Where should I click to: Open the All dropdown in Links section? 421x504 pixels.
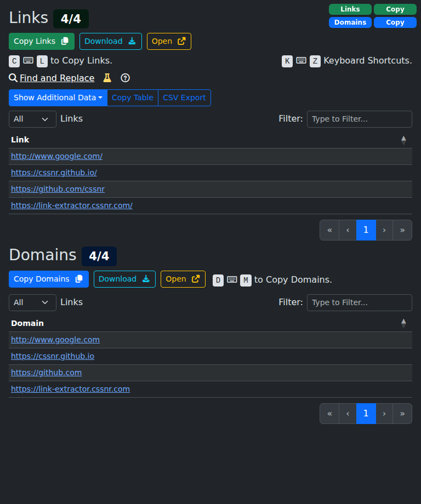(32, 119)
